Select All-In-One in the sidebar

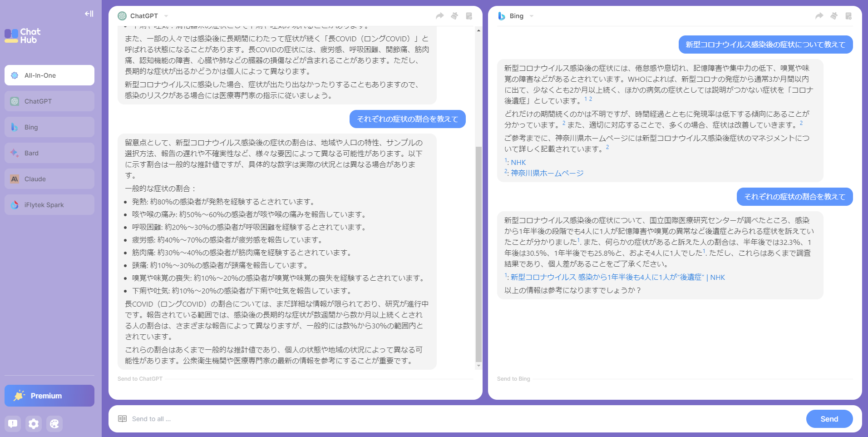[x=49, y=75]
